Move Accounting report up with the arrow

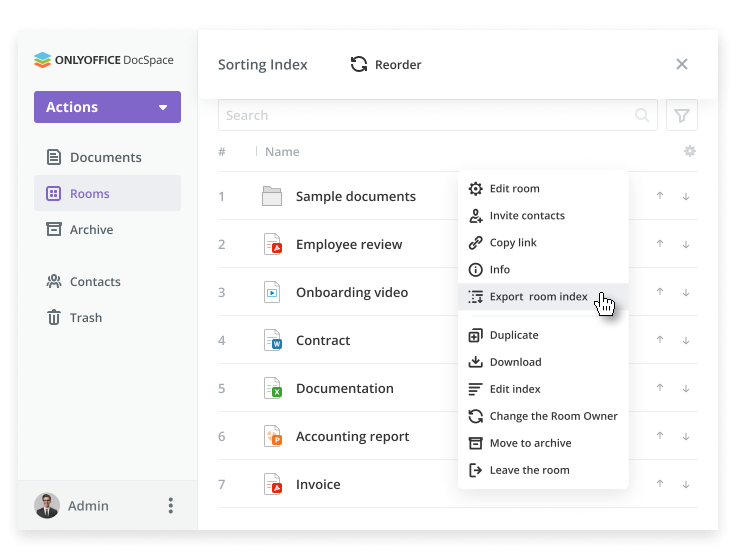coord(660,436)
